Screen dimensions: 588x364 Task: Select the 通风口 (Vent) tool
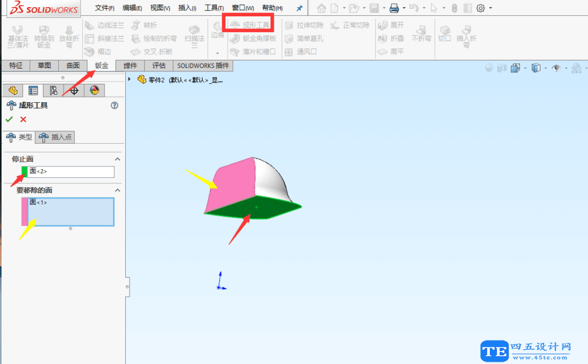303,52
